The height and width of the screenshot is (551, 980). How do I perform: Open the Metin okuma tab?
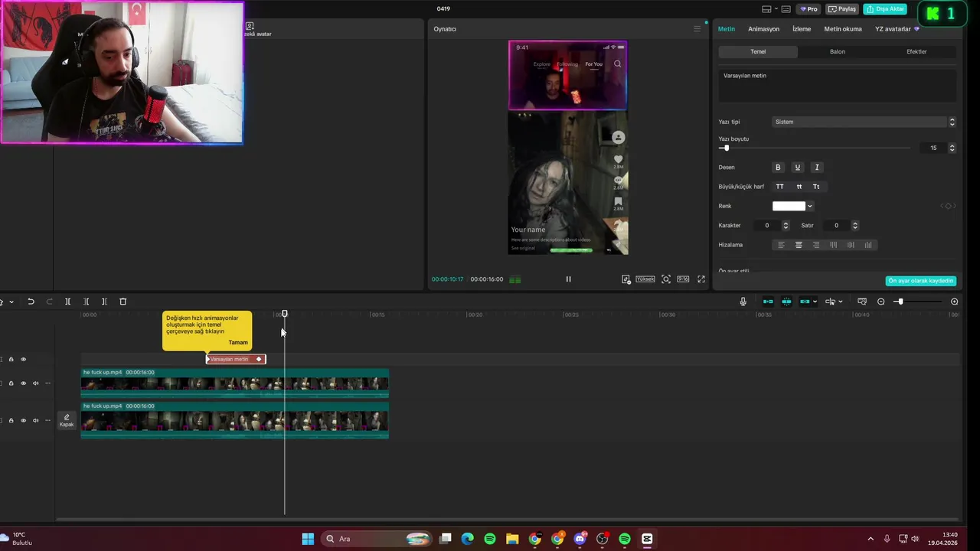[843, 29]
